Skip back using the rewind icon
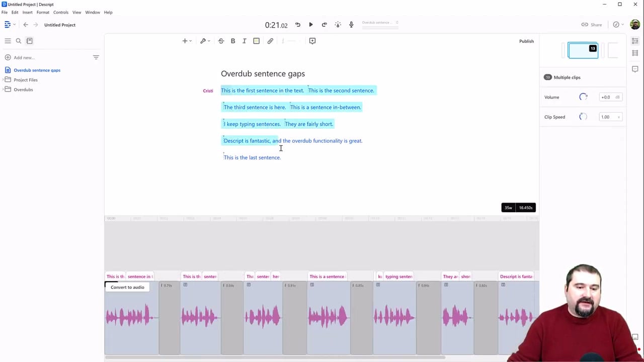The width and height of the screenshot is (644, 362). 297,24
